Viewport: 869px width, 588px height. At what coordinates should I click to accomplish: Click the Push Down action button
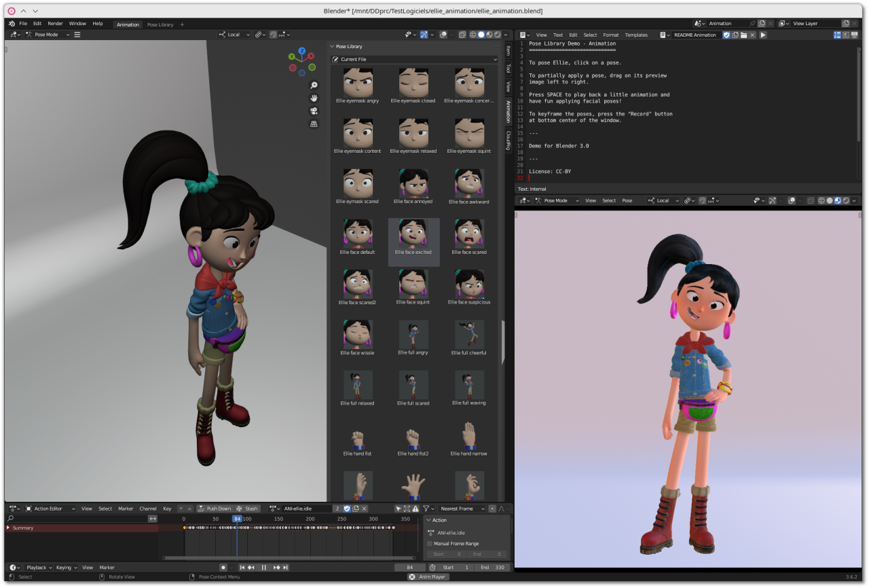[215, 509]
